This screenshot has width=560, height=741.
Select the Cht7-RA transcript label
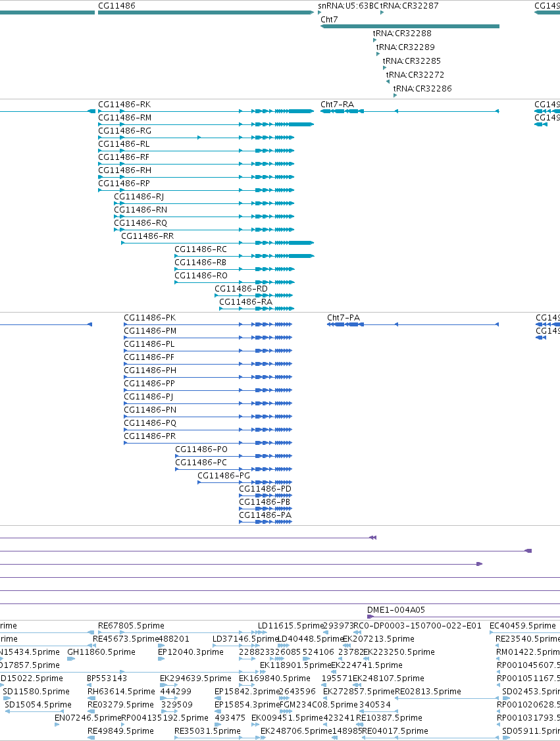pos(337,105)
